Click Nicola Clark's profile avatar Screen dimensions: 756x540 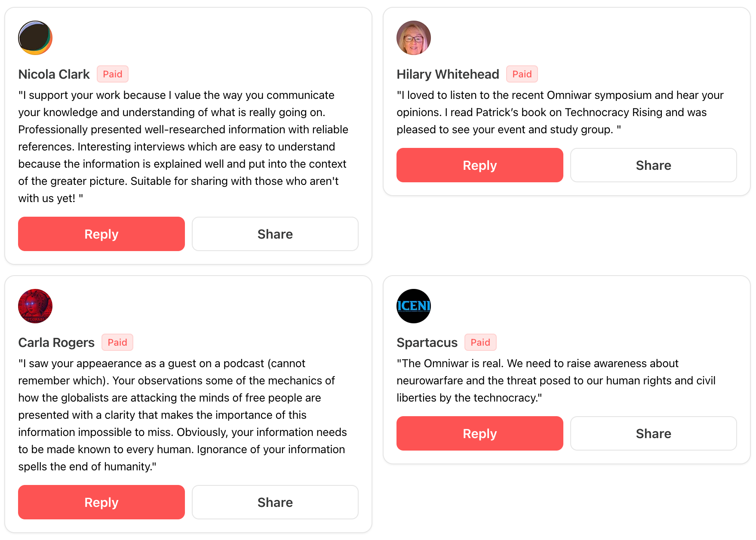[x=35, y=38]
